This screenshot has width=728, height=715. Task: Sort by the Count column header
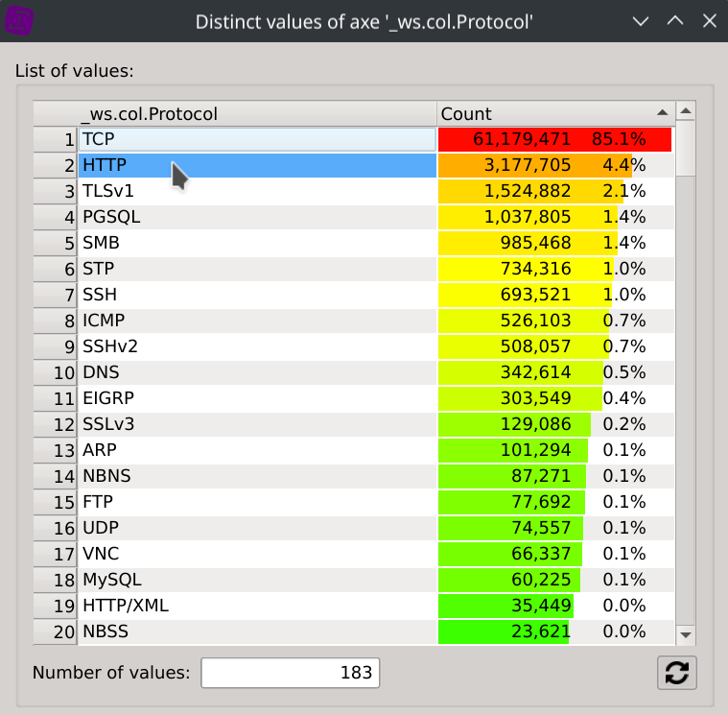coord(555,113)
